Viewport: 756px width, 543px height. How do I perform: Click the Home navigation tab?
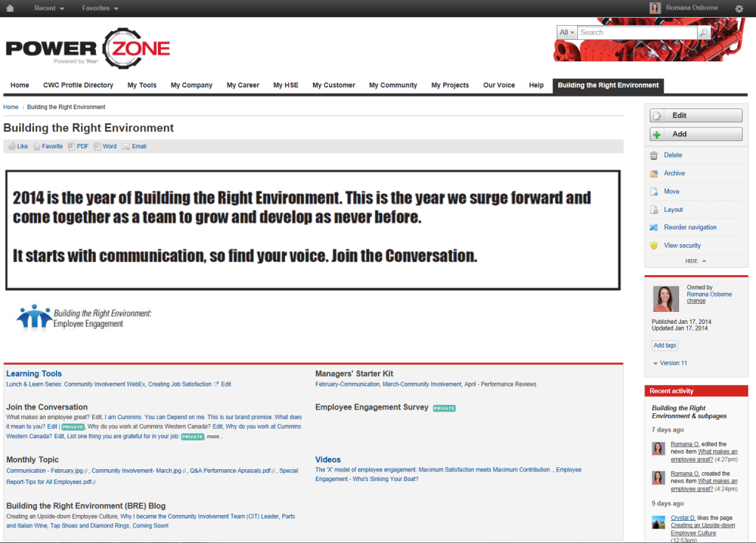20,86
